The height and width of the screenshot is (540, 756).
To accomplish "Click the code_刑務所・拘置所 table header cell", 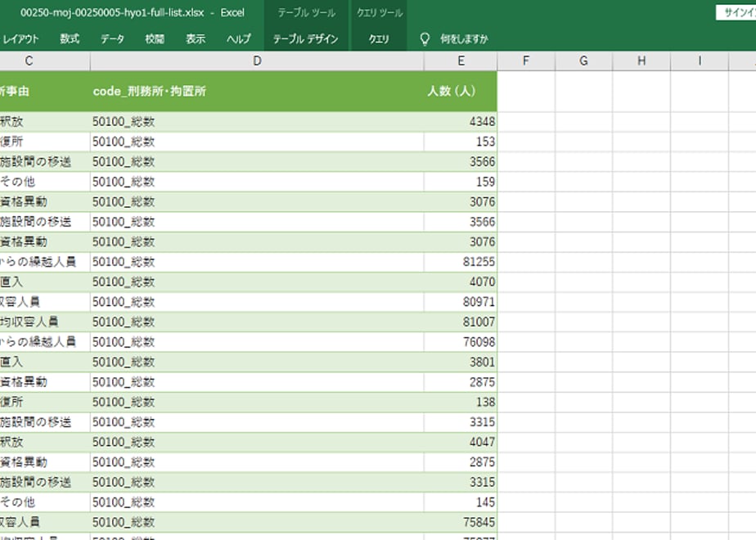I will tap(257, 91).
